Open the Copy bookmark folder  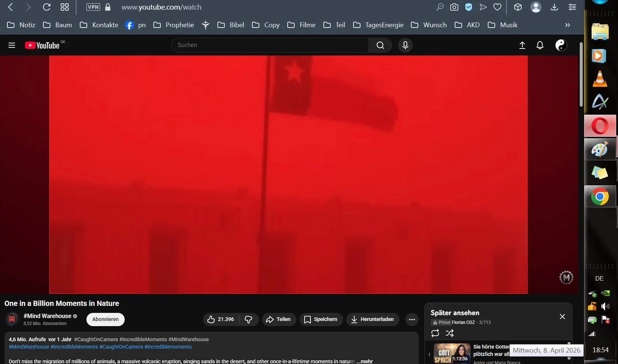pos(266,25)
